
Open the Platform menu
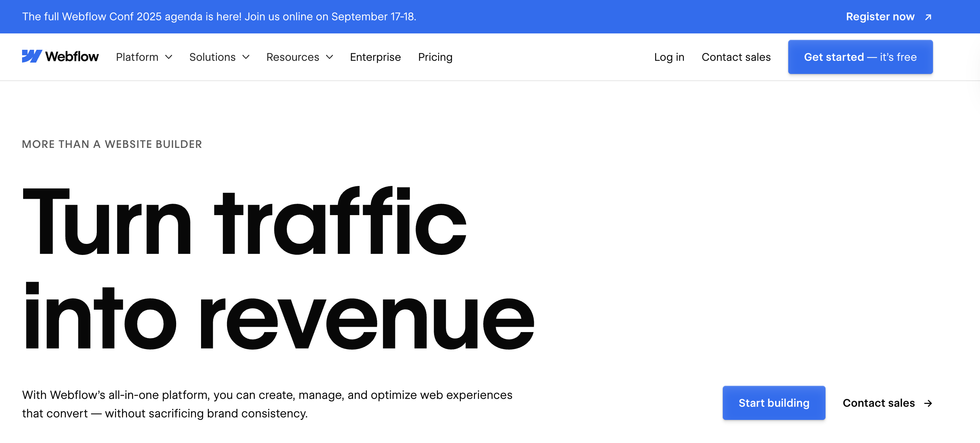(137, 57)
